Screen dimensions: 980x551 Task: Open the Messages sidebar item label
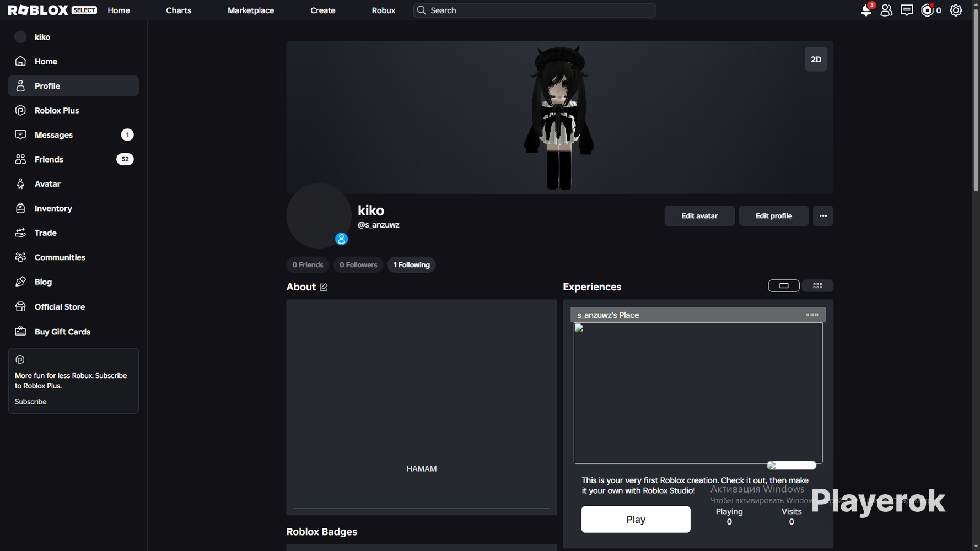tap(53, 135)
